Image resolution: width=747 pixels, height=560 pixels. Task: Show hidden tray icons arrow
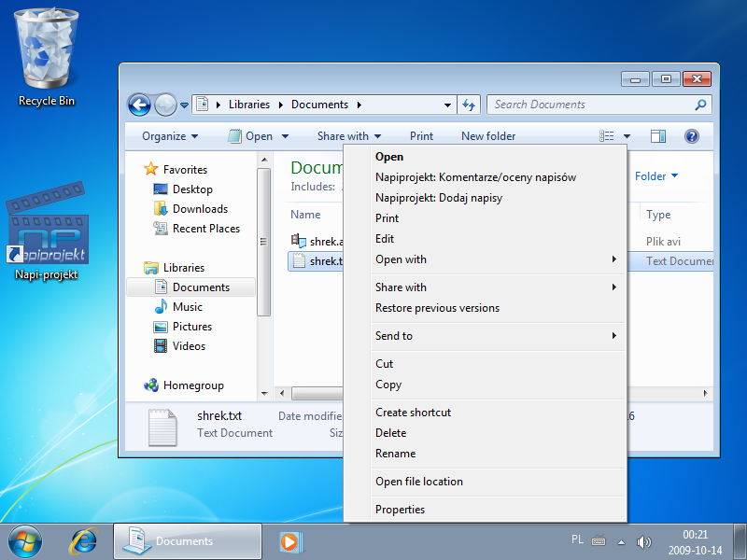coord(621,542)
